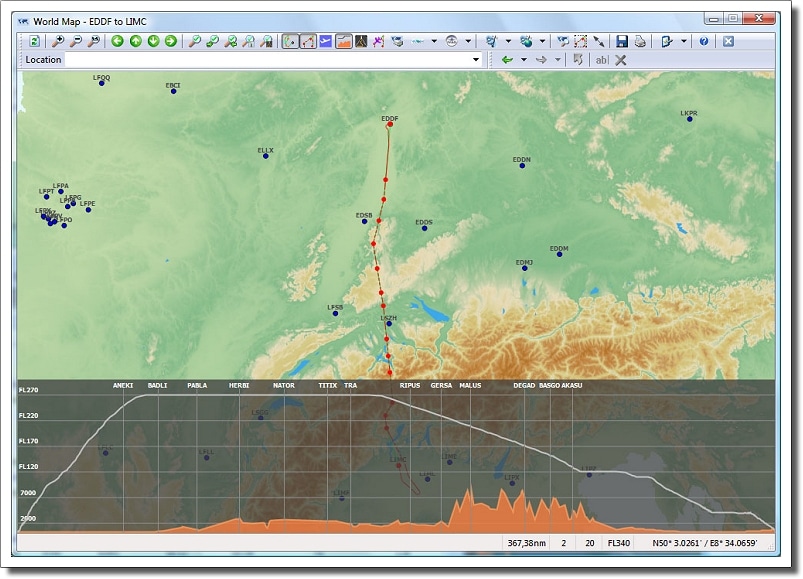Zoom in using the plus magnifier icon
Image resolution: width=803 pixels, height=579 pixels.
(58, 41)
